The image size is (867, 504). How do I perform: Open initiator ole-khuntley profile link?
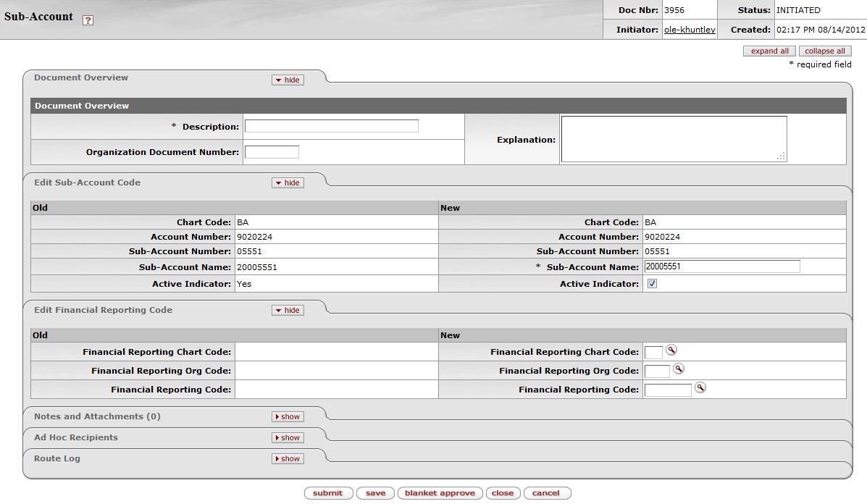690,30
